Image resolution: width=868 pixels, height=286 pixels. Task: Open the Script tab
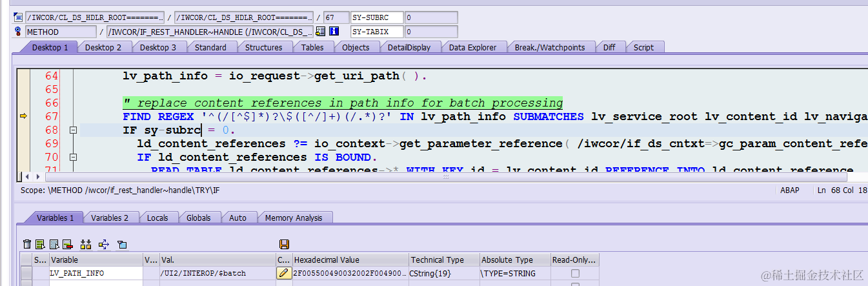[x=643, y=47]
